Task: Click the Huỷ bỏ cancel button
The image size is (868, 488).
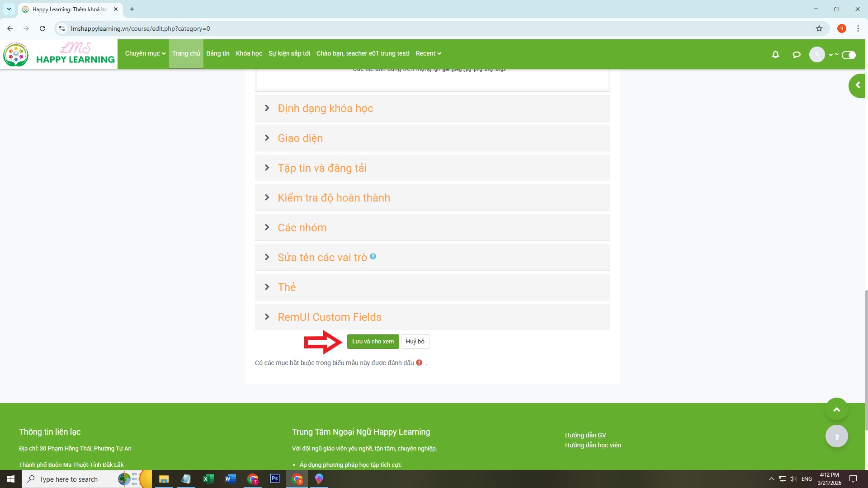Action: tap(415, 342)
